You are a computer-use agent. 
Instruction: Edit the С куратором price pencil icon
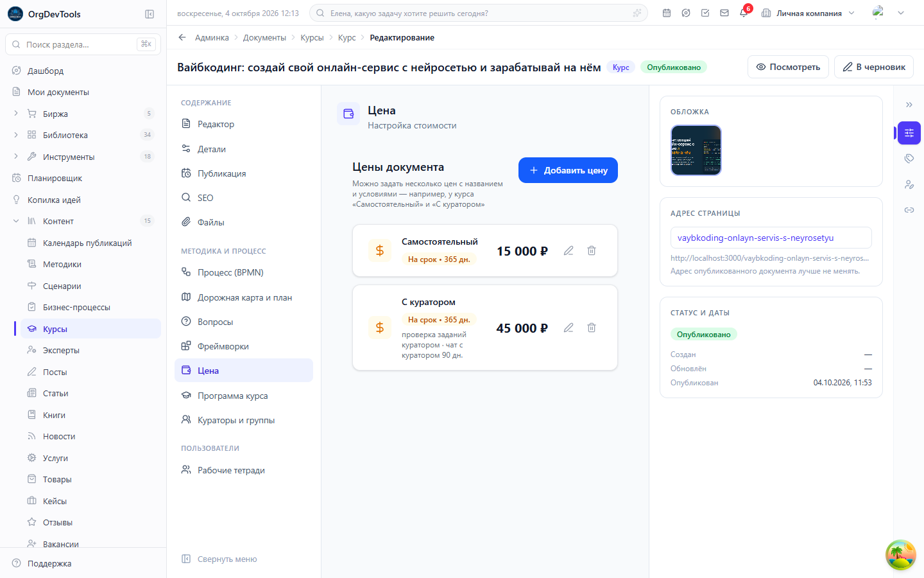click(x=569, y=328)
